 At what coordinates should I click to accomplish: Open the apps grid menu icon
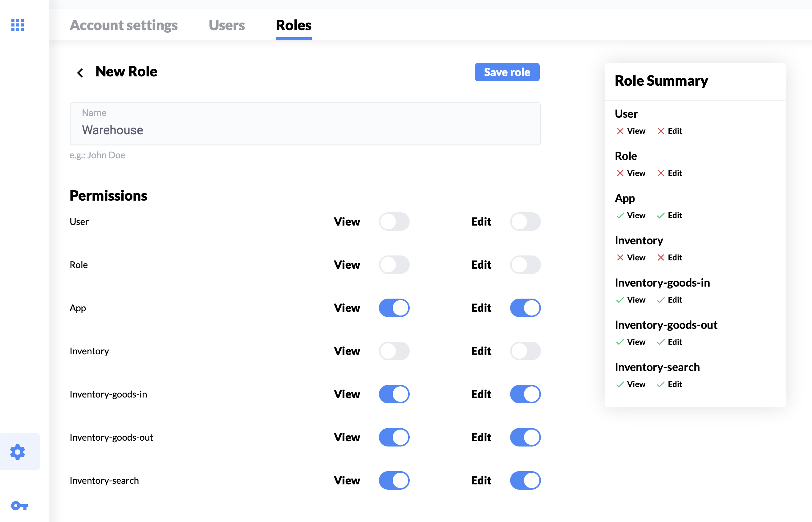[x=17, y=25]
